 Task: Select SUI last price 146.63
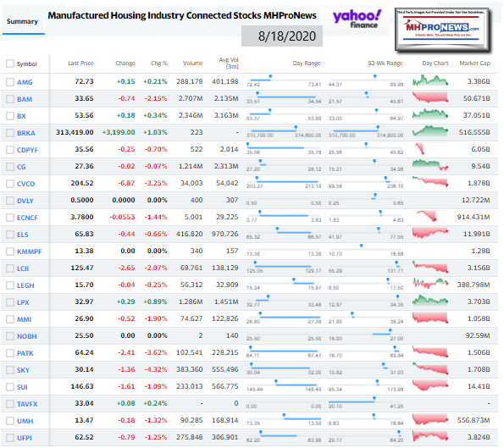click(x=82, y=386)
